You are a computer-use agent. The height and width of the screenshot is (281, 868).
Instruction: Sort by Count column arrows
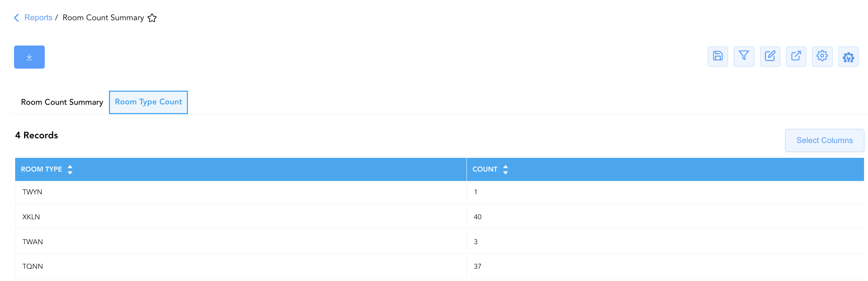(505, 169)
